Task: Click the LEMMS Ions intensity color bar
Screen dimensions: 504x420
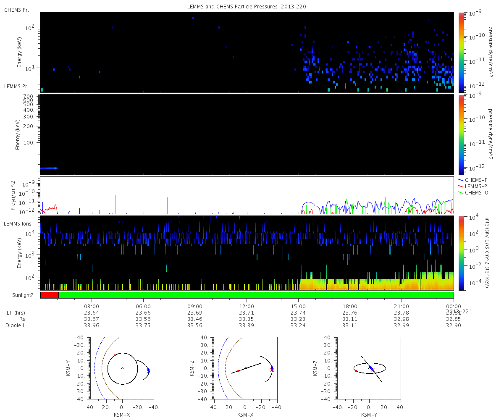Action: 461,253
